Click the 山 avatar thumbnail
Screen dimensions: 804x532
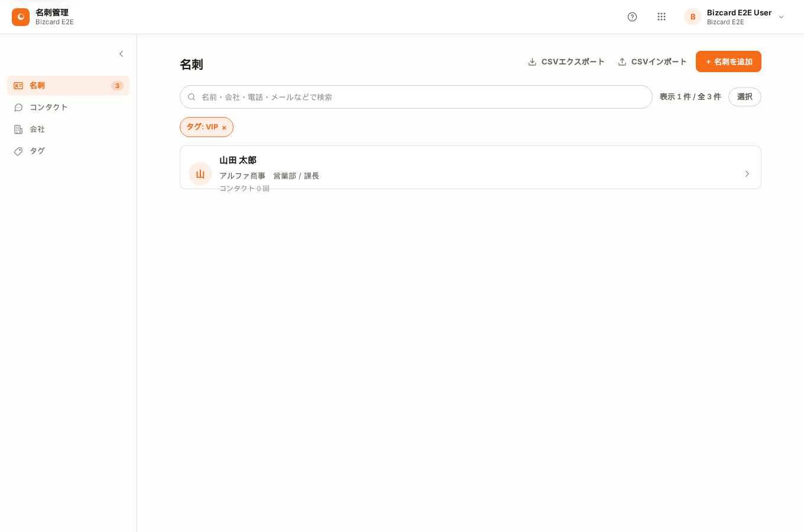pos(200,174)
